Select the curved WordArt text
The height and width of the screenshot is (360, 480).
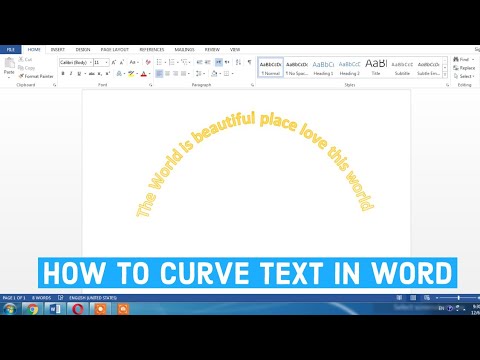255,164
